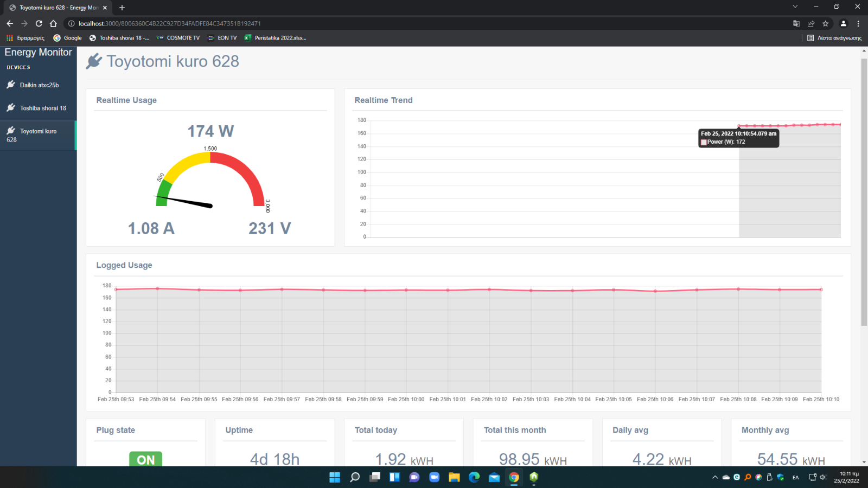Open the Teams Chat taskbar icon
868x488 pixels.
414,477
